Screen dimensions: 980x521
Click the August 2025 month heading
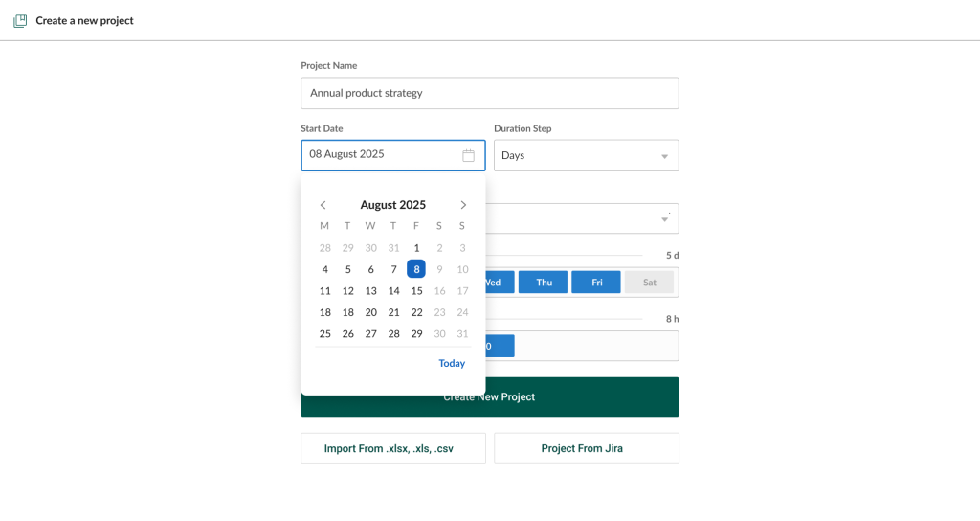(393, 205)
